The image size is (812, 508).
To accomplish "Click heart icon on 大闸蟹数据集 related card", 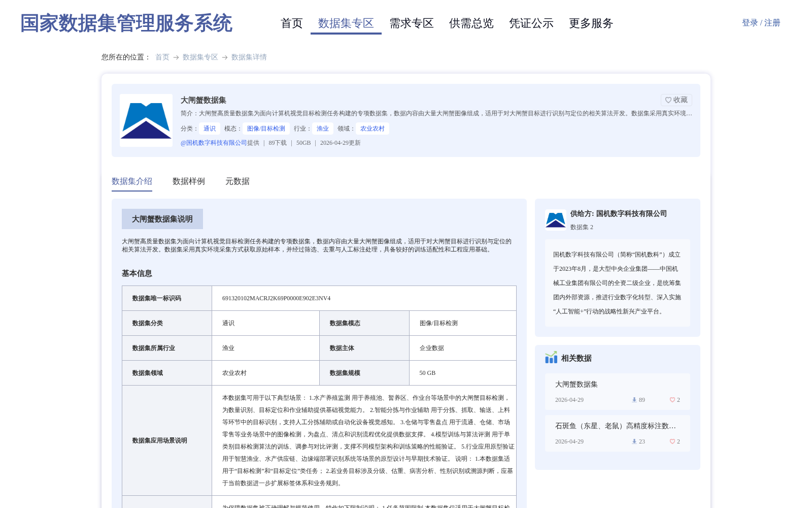I will (x=672, y=400).
